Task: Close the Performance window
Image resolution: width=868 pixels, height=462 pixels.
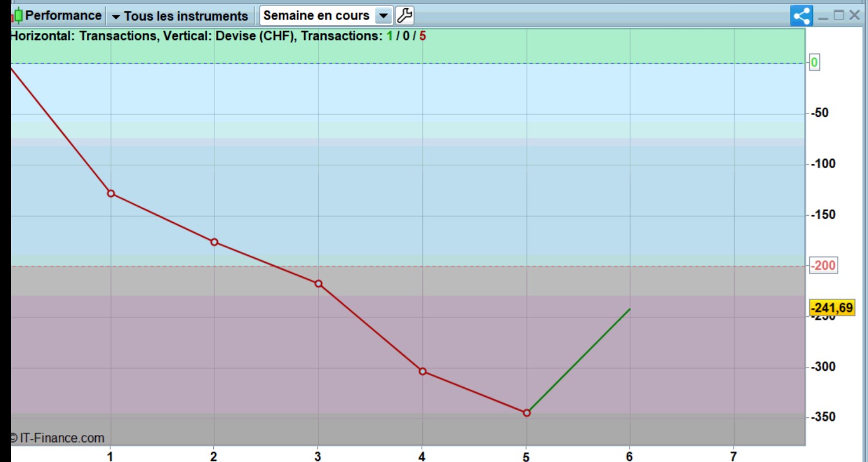Action: [854, 15]
